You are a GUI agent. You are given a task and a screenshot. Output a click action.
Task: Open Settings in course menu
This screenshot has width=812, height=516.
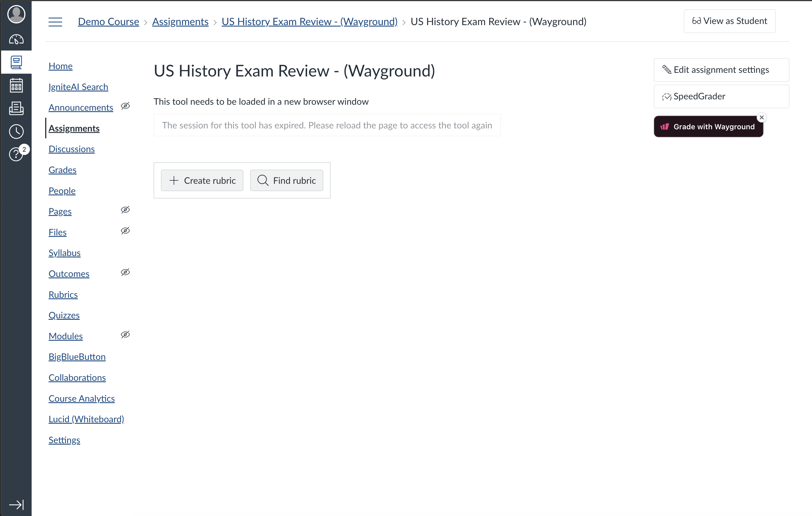64,440
